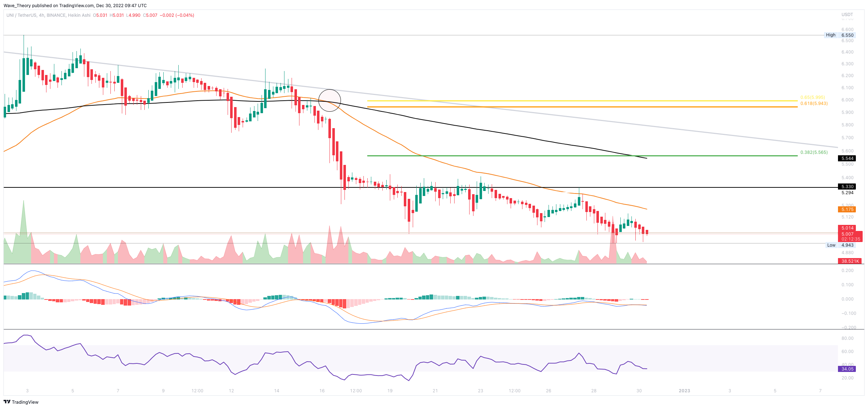Screen dimensions: 868x408
Task: Click the black 5.330 horizontal line price label
Action: click(x=847, y=187)
